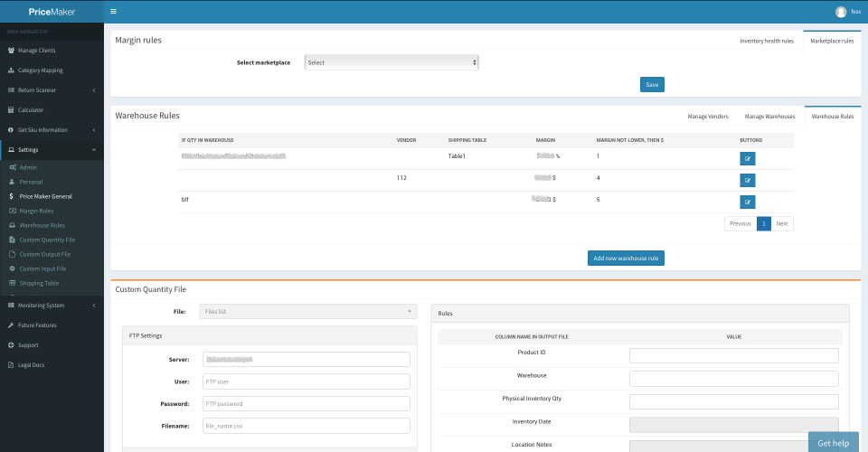Expand the Monitoring System chevron
Viewport: 868px width, 452px height.
coord(94,306)
